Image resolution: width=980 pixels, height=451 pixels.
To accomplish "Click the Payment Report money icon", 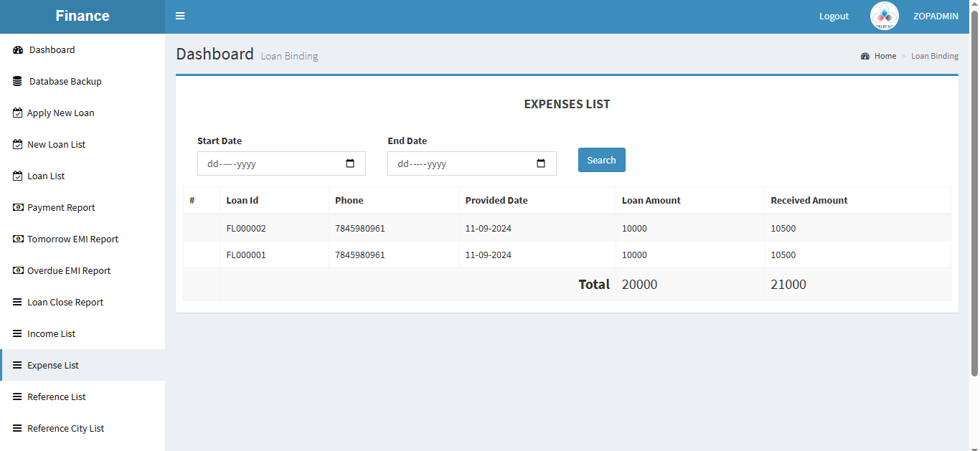I will tap(18, 208).
